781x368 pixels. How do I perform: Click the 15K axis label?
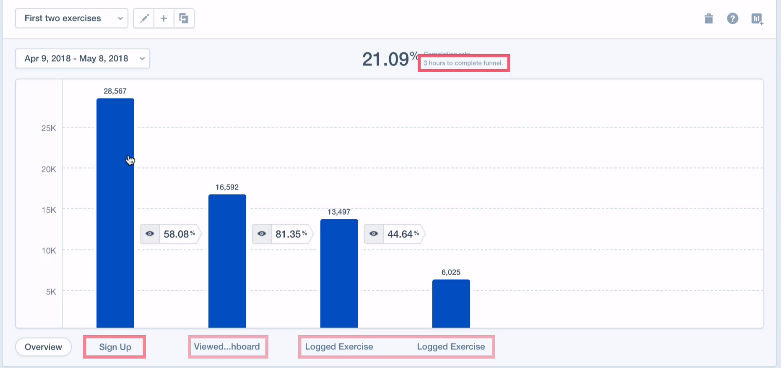[49, 210]
